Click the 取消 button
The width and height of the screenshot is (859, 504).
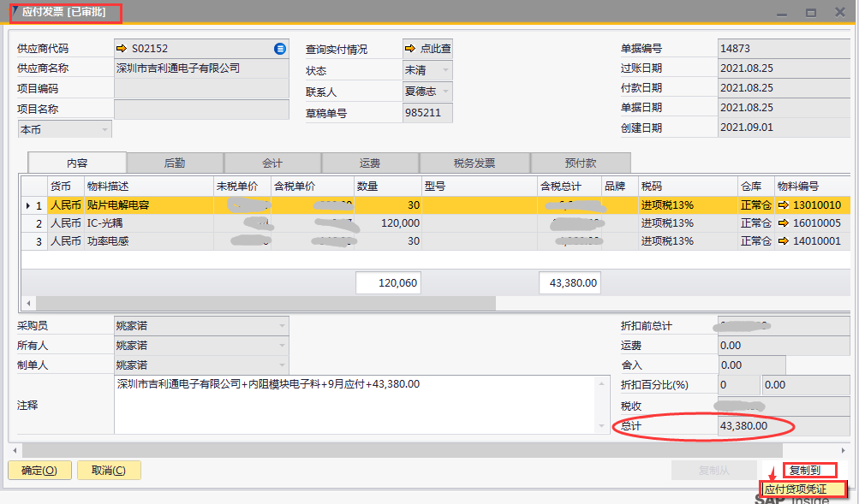point(109,470)
